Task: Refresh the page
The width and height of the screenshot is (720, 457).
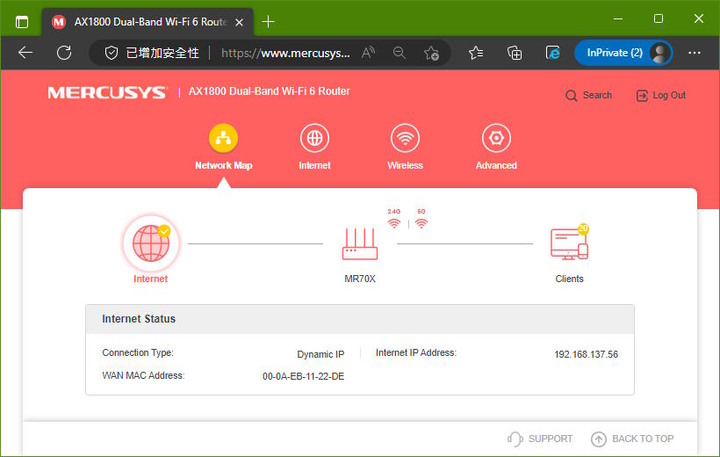Action: (x=64, y=53)
